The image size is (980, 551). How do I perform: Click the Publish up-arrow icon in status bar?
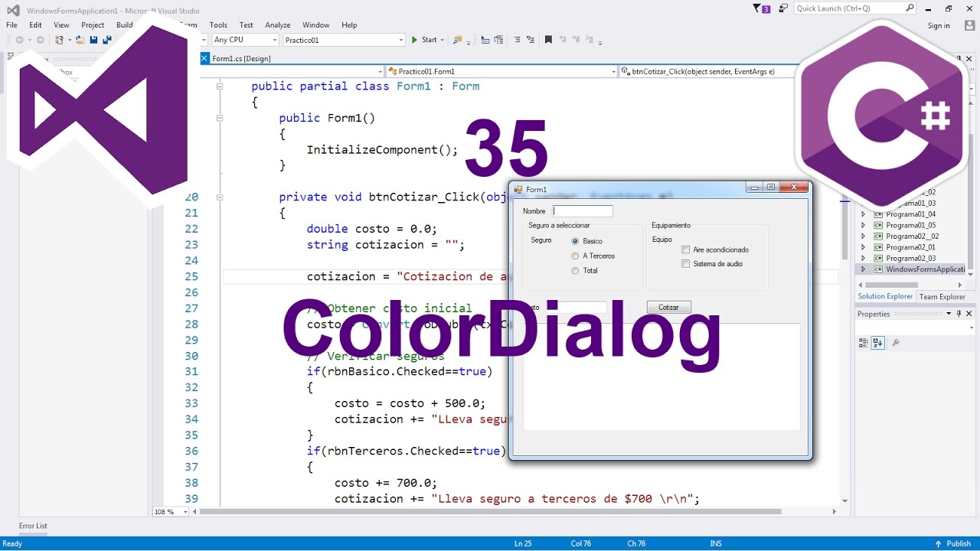pos(938,543)
